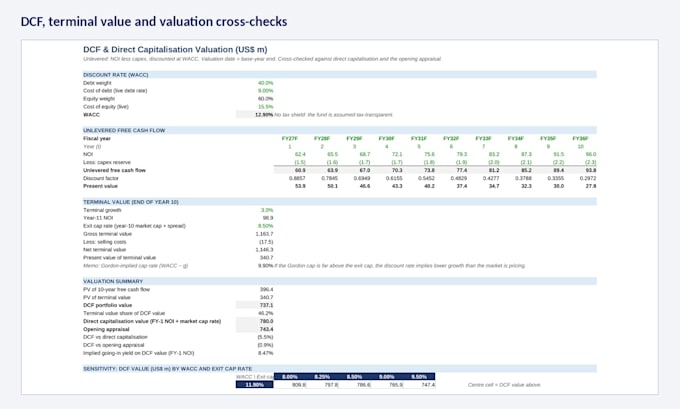This screenshot has height=409, width=680.
Task: Click the Debt weight value 40.0%
Action: [265, 83]
